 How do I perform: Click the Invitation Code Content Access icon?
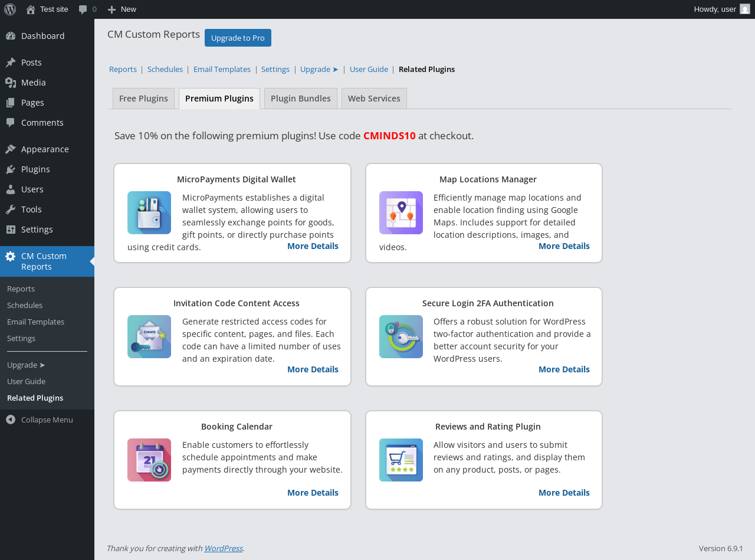(149, 337)
